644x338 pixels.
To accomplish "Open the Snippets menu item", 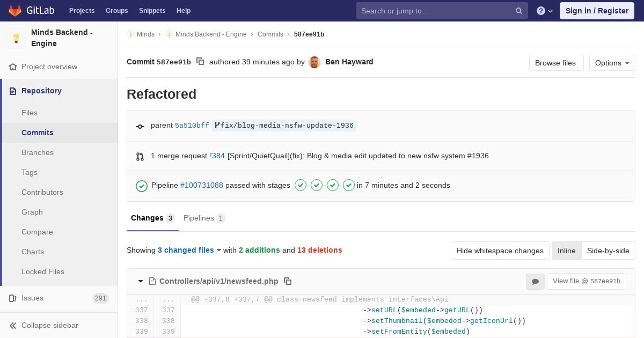I will click(152, 11).
